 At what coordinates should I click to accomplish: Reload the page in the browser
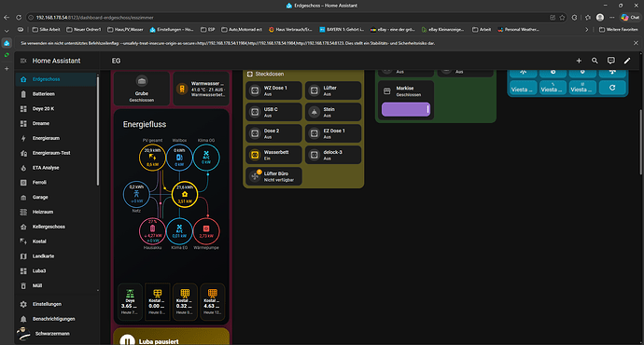(x=19, y=18)
